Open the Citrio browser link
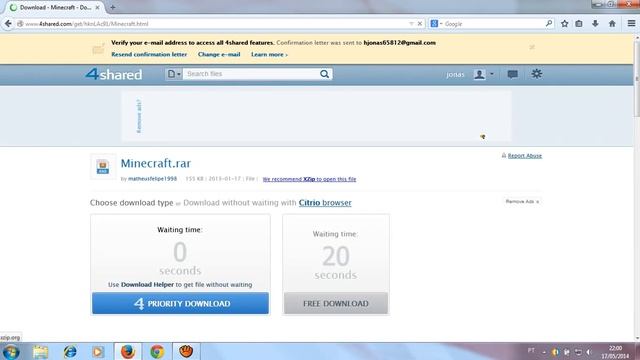The width and height of the screenshot is (640, 360). click(325, 203)
